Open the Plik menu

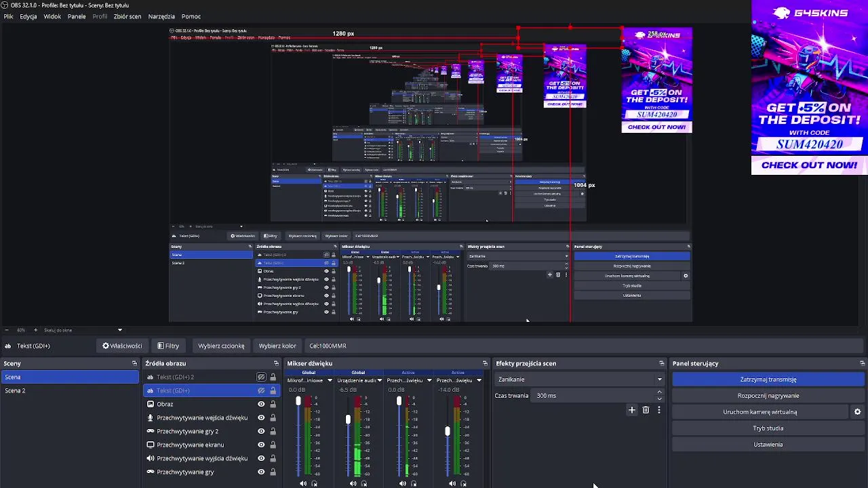(x=9, y=16)
